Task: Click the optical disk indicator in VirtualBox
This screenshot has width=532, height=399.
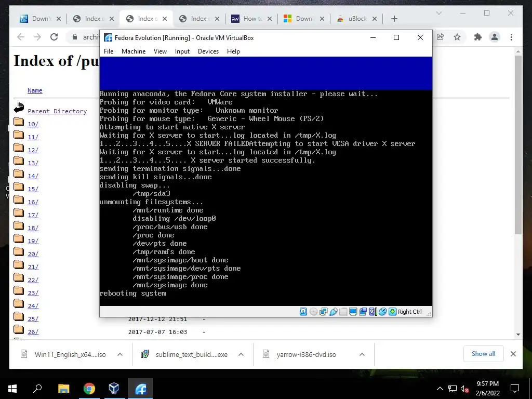Action: click(x=313, y=312)
